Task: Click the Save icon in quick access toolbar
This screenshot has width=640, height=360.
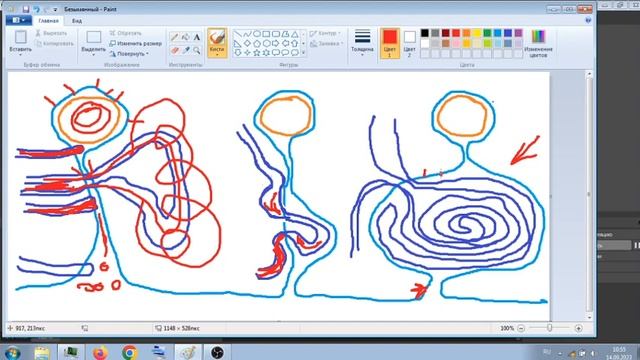Action: 26,9
